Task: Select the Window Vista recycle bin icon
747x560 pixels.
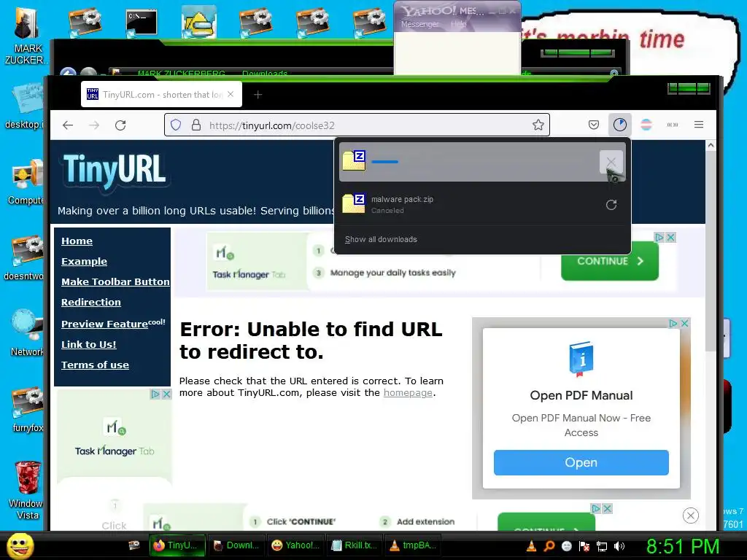Action: (x=27, y=491)
